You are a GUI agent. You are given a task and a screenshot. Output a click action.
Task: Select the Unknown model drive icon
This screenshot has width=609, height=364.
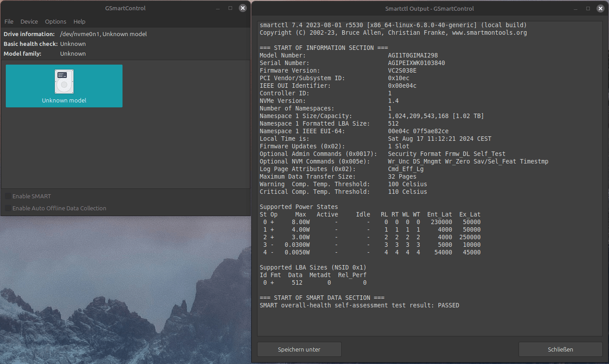click(x=64, y=86)
